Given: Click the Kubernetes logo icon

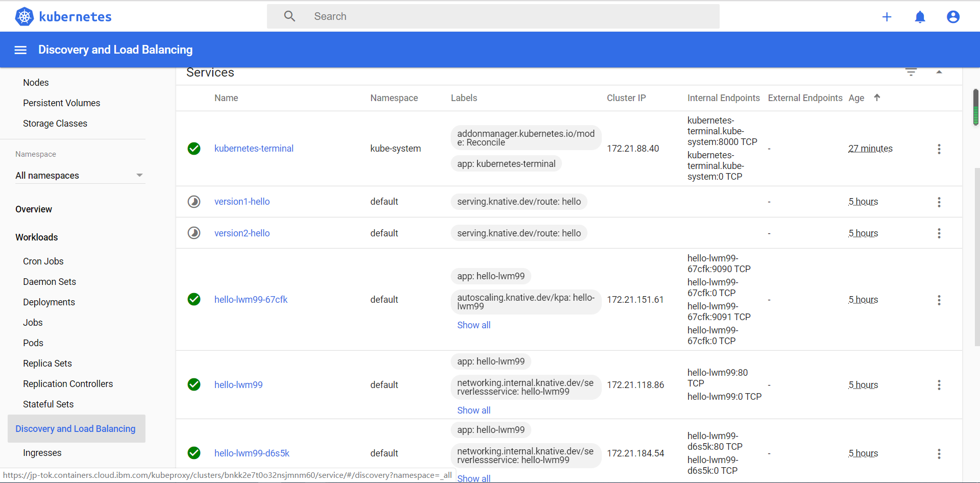Looking at the screenshot, I should (24, 17).
